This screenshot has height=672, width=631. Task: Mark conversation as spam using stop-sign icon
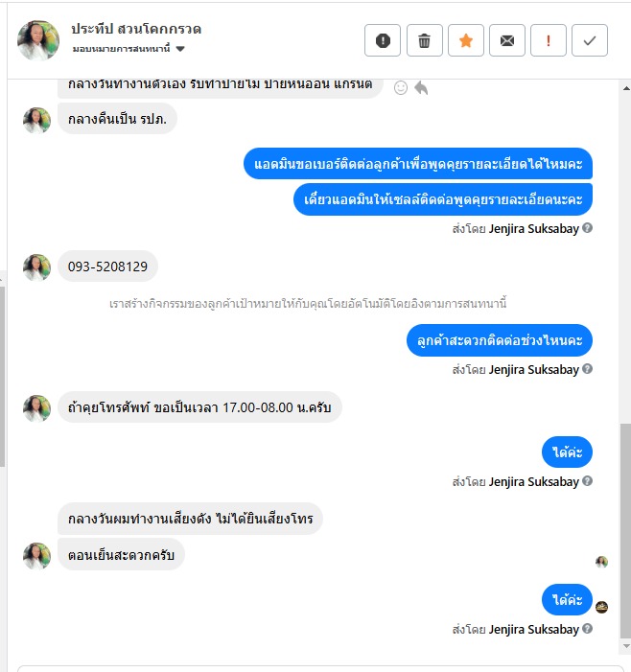tap(383, 40)
